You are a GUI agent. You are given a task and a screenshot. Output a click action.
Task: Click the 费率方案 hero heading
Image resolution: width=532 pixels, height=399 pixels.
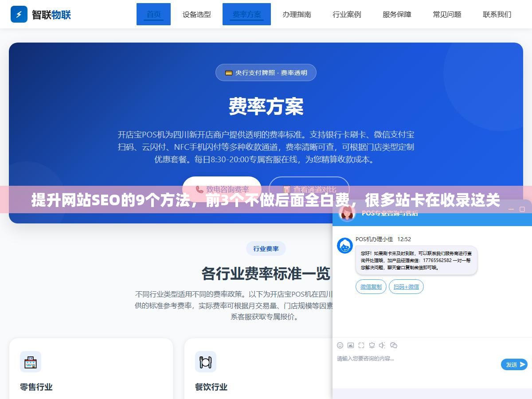(266, 106)
